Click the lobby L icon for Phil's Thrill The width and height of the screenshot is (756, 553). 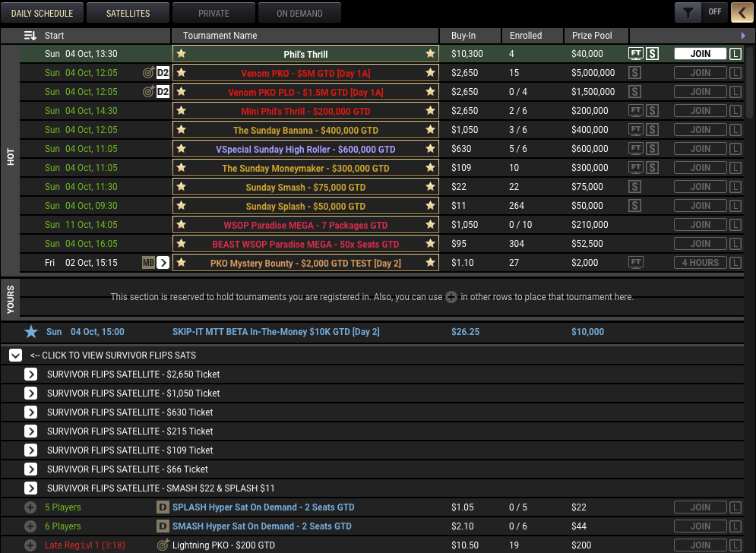[x=735, y=53]
